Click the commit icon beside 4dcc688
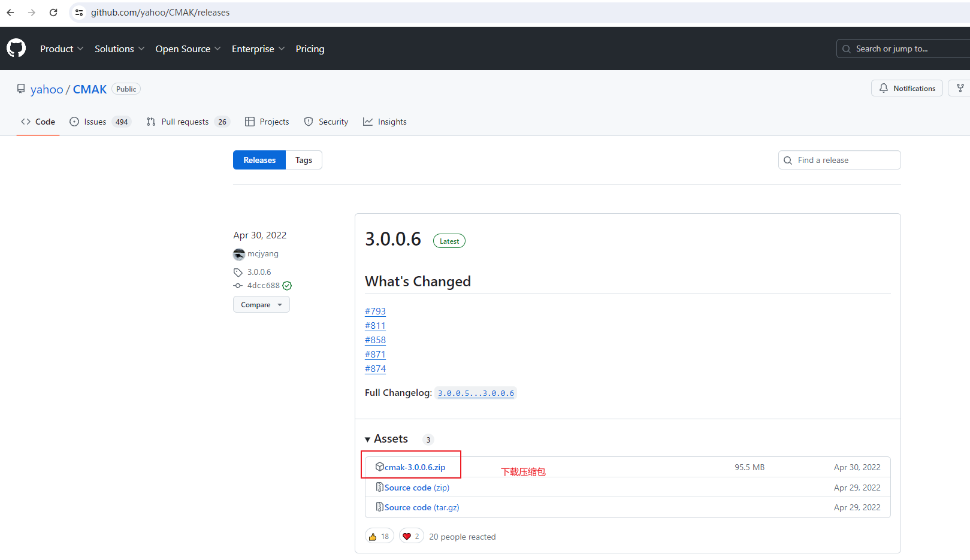Image resolution: width=970 pixels, height=560 pixels. (238, 286)
